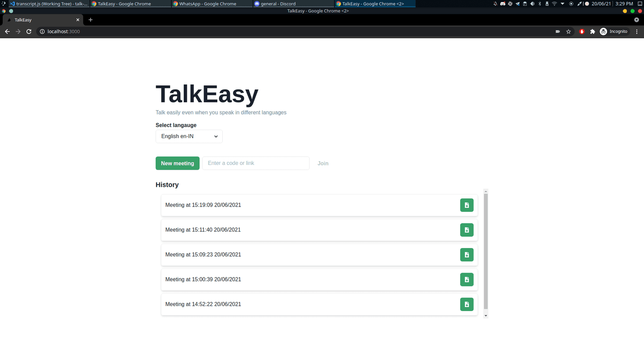Click 'Meeting at 14:52:22 20/06/2021' row text
Image resolution: width=644 pixels, height=362 pixels.
[203, 304]
